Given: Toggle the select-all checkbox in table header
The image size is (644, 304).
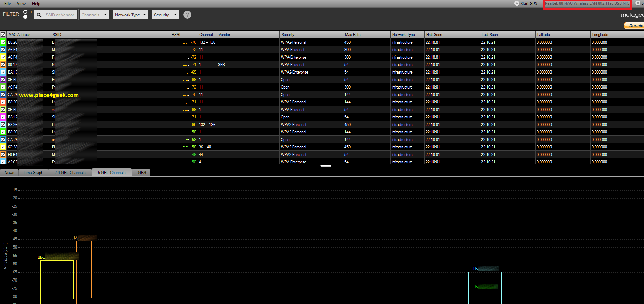Looking at the screenshot, I should point(3,35).
